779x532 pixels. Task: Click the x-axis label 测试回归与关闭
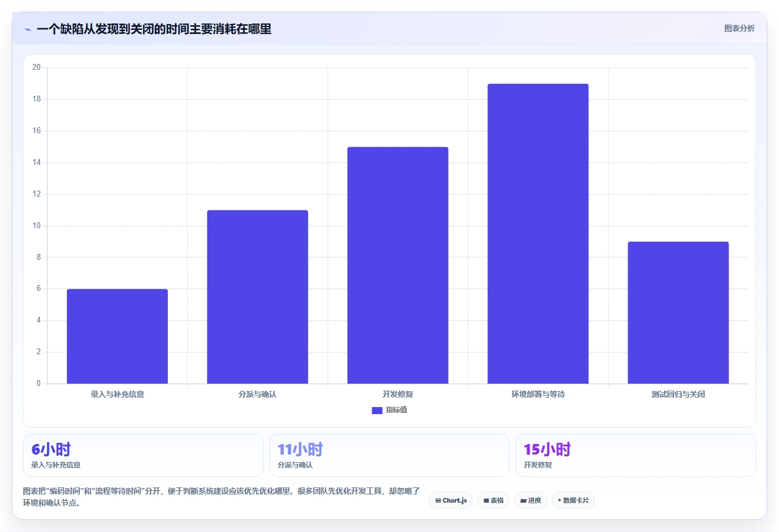pyautogui.click(x=679, y=394)
